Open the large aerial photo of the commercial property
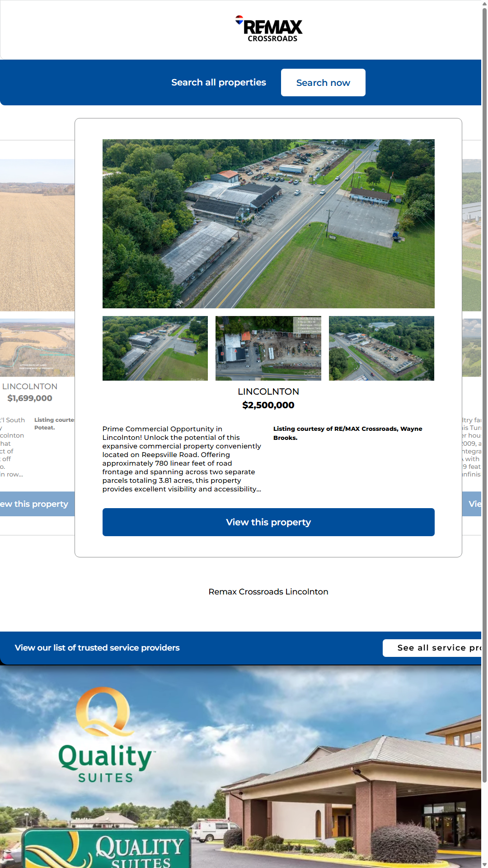This screenshot has height=868, width=488. [x=268, y=224]
